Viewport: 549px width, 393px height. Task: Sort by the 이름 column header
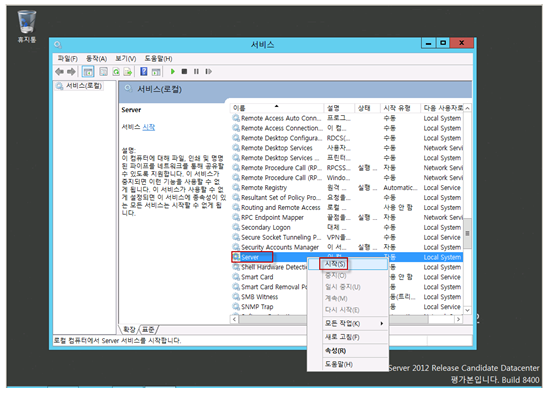point(277,108)
